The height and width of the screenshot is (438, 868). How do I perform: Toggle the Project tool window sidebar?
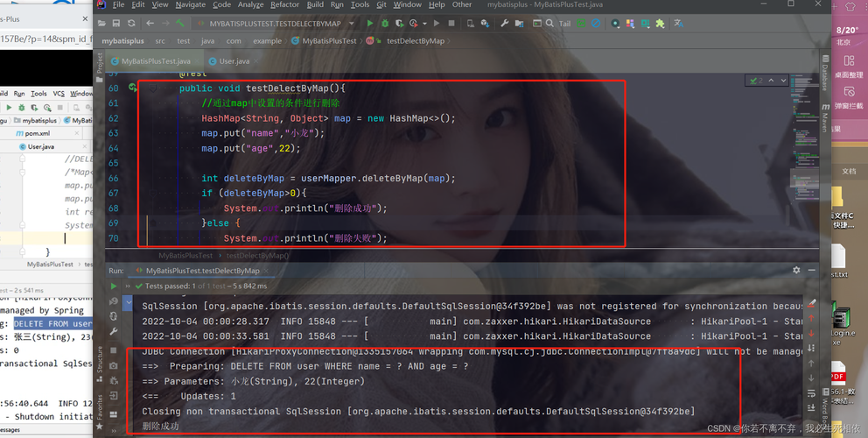[100, 67]
